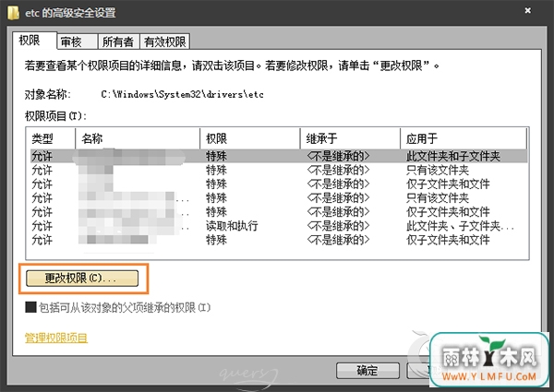Click the 应用于 column header
Screen dimensions: 554x392
coord(464,138)
